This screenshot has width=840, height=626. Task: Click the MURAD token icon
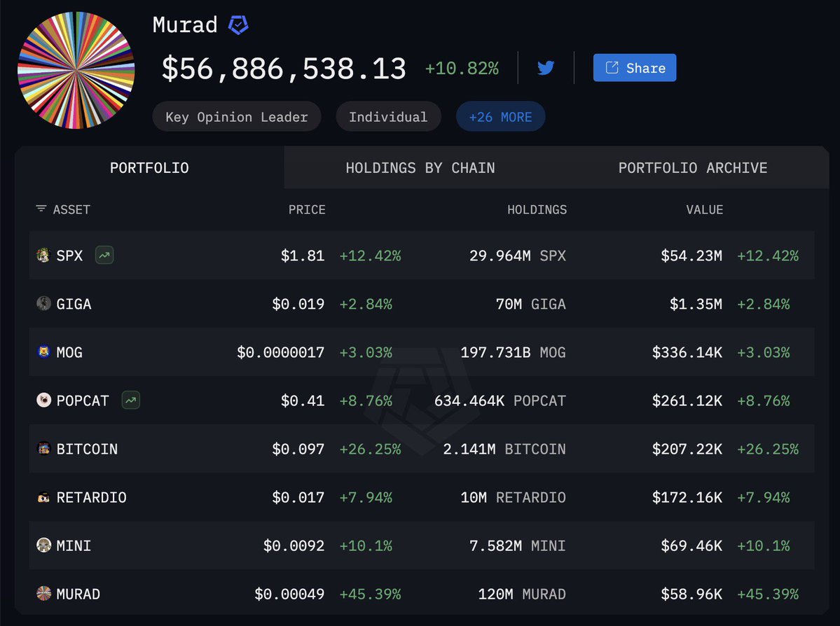point(43,593)
